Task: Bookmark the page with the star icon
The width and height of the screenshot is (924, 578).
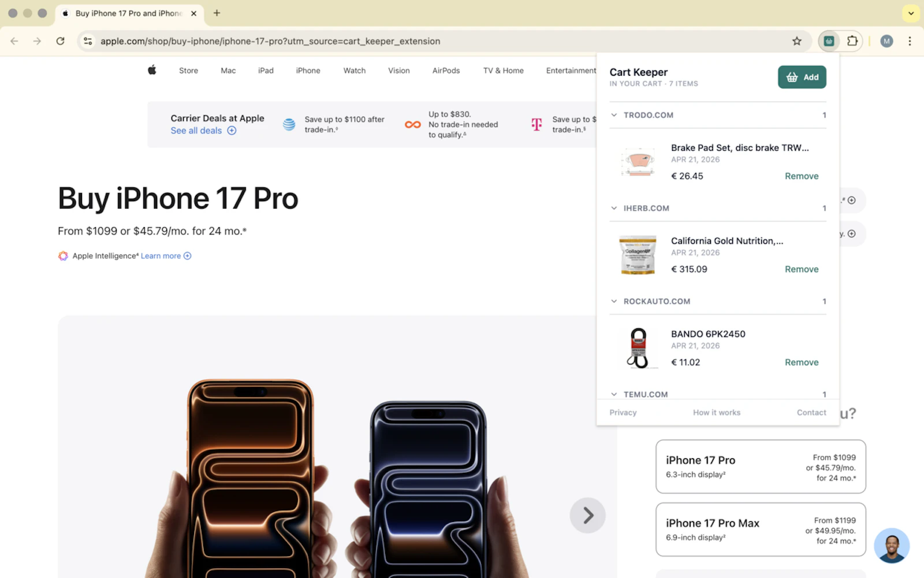Action: 797,41
